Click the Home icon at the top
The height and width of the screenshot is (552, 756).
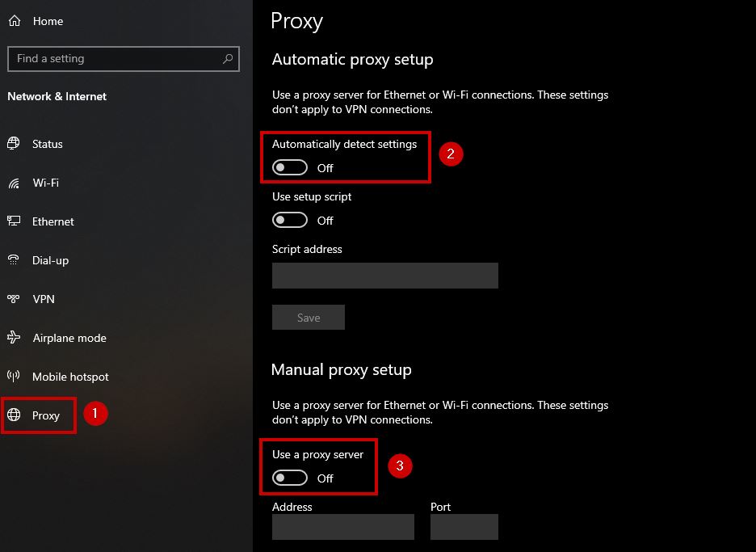click(14, 20)
